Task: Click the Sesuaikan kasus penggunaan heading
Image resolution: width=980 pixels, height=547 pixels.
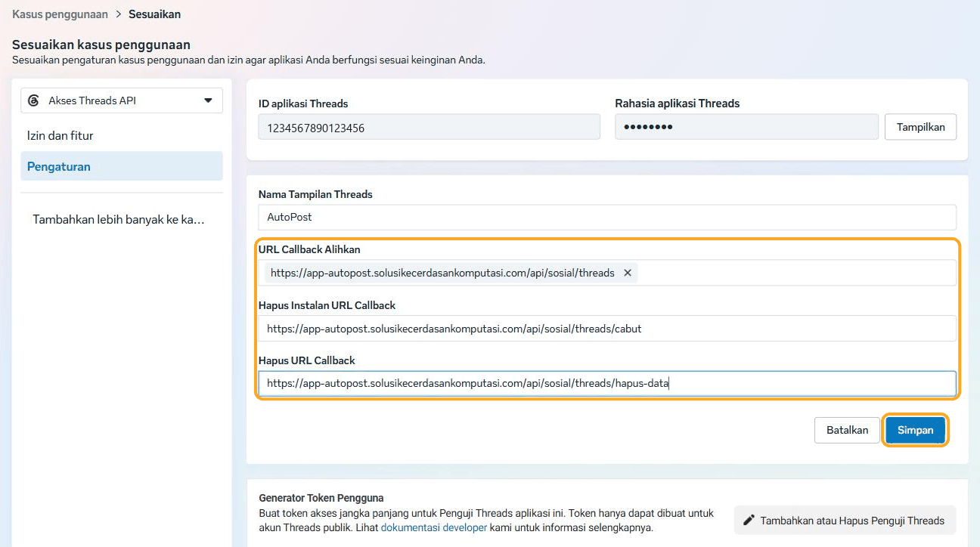Action: [101, 45]
